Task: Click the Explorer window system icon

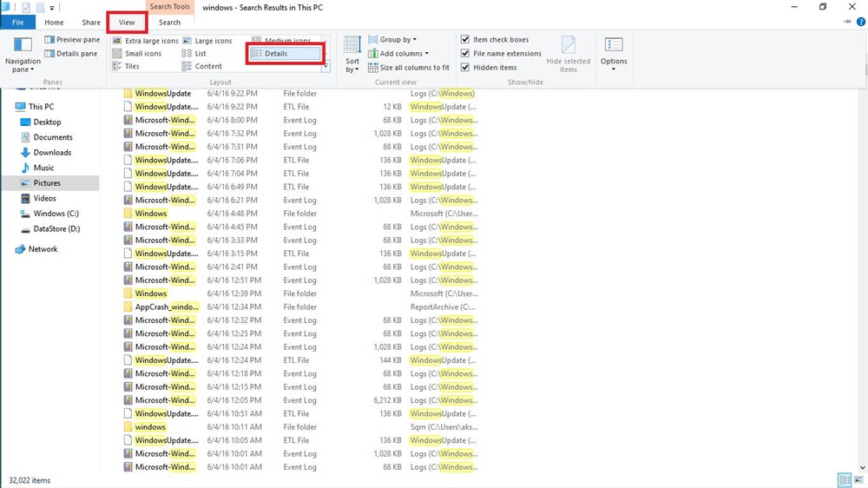Action: [x=5, y=7]
